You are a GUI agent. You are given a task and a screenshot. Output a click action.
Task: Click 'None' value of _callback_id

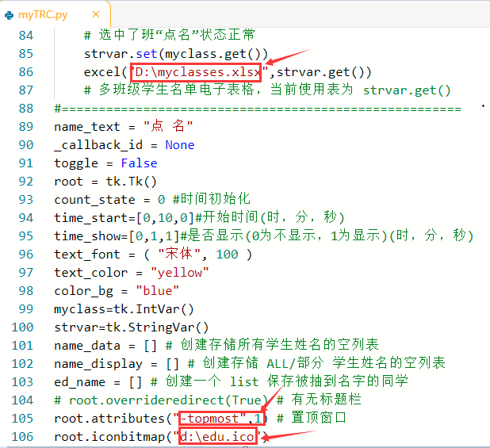coord(180,145)
